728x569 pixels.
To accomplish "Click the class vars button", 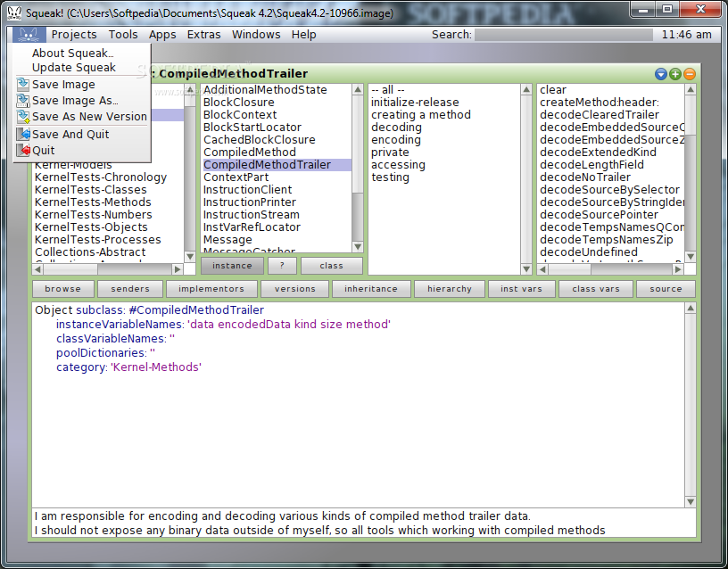I will (596, 289).
